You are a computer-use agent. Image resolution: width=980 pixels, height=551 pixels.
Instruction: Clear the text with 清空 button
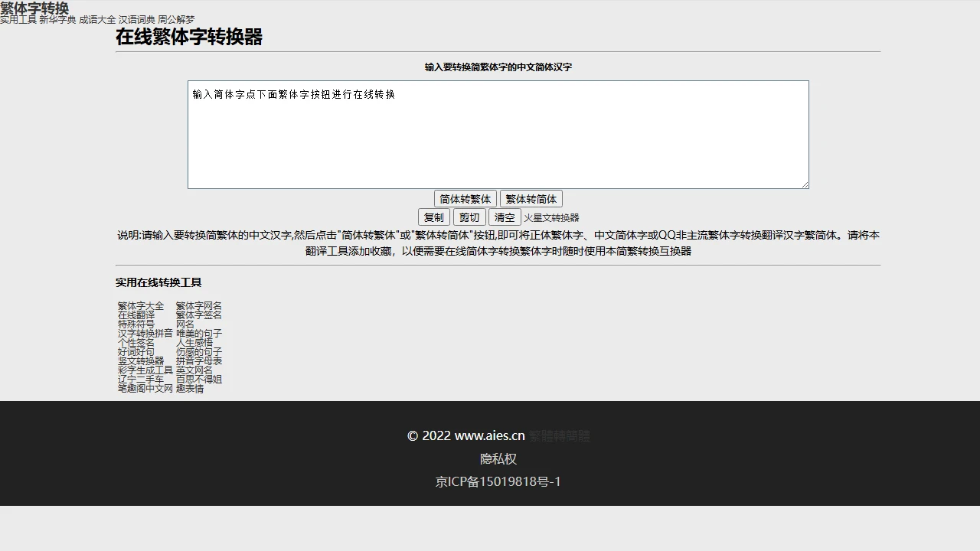(x=505, y=217)
